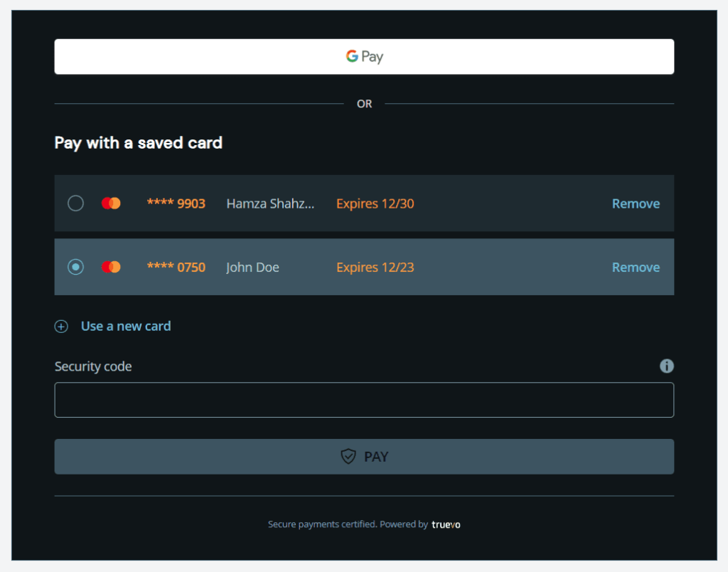The image size is (728, 572).
Task: Click the plus circle icon for new card
Action: (62, 327)
